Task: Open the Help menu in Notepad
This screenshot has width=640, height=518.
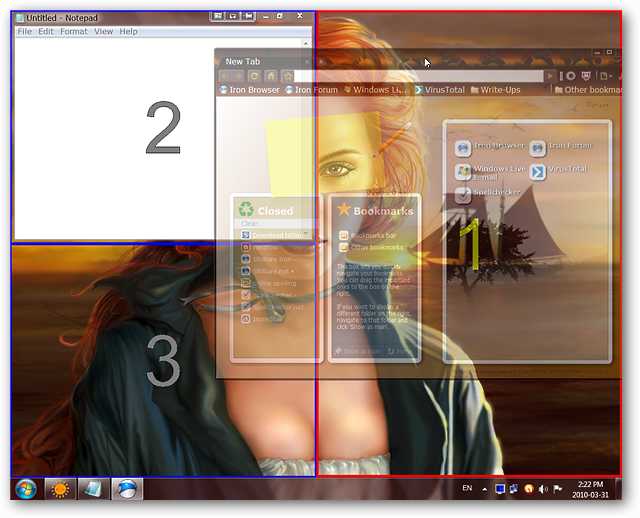Action: pos(129,31)
